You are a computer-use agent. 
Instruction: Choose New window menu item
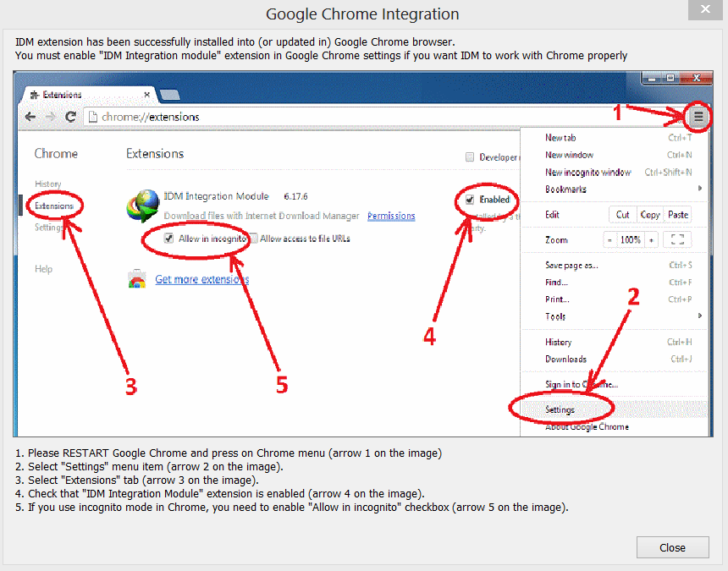click(x=613, y=155)
